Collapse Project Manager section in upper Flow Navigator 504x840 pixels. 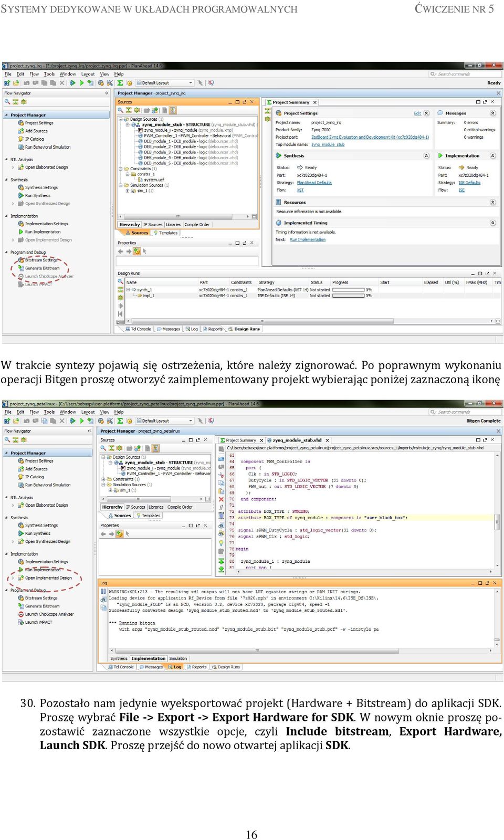(6, 115)
